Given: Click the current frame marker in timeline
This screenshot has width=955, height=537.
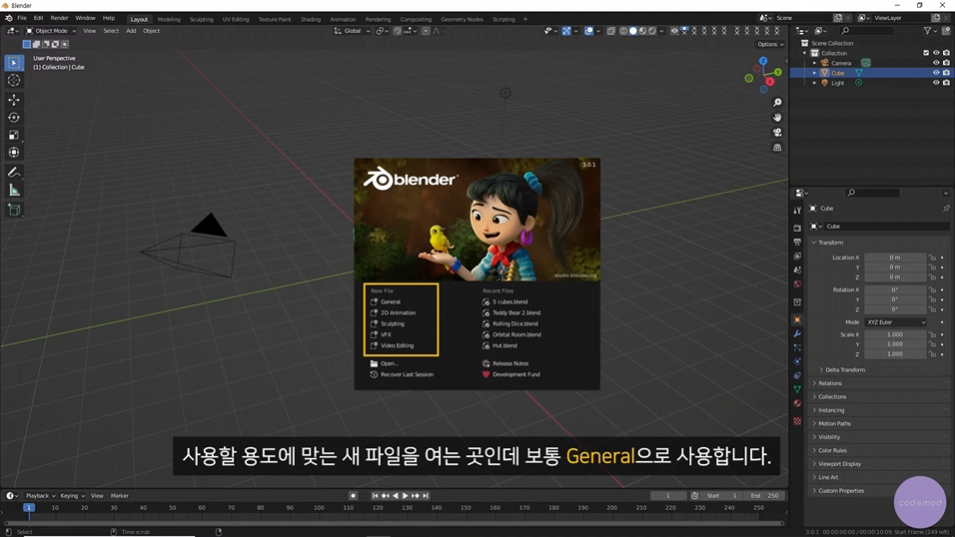Looking at the screenshot, I should [28, 507].
